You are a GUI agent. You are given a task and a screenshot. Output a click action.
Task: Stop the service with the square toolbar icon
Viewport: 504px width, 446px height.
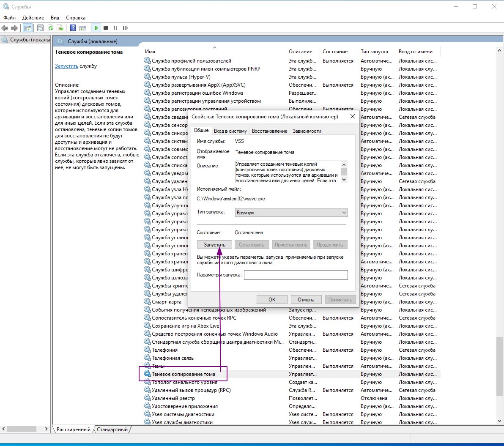[x=106, y=28]
